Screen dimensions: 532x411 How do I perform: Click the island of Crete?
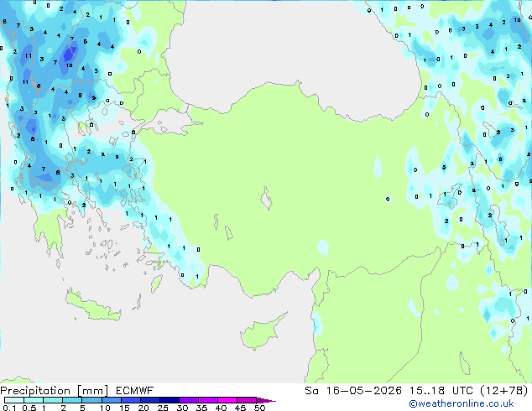[93, 306]
